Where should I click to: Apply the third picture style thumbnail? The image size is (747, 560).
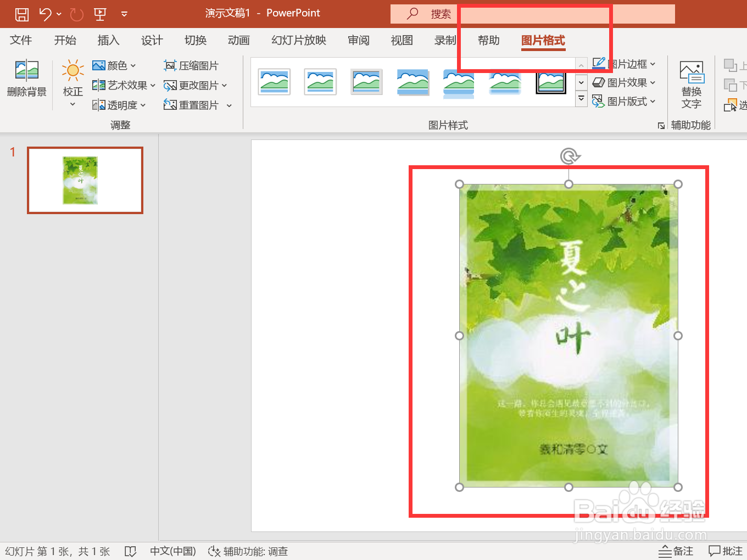pos(366,82)
